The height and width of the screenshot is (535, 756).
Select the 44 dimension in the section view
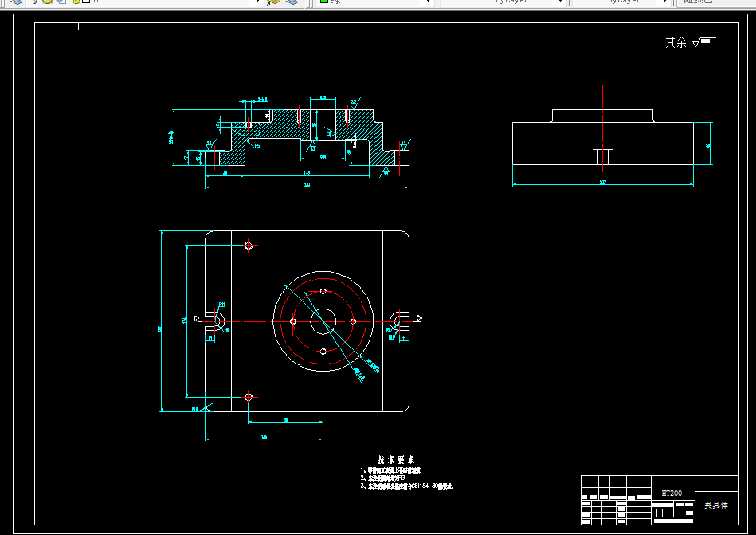[x=225, y=173]
